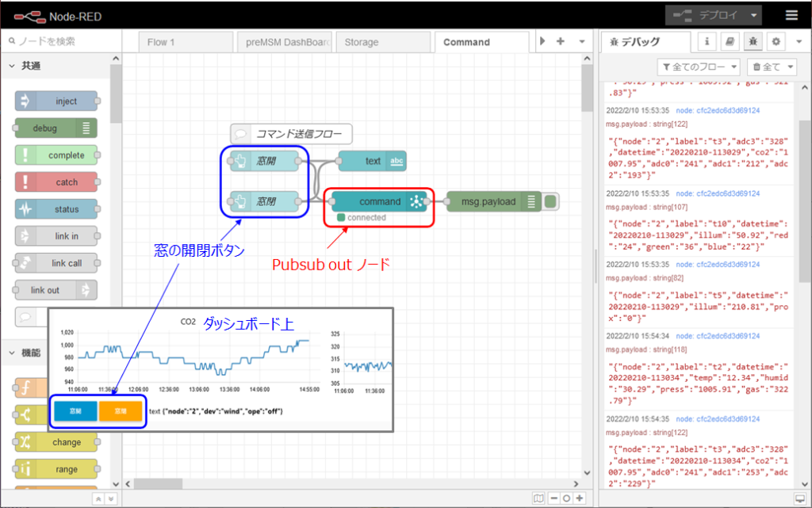Zoom in the canvas with plus button
Viewport: 812px width, 508px height.
coord(580,498)
